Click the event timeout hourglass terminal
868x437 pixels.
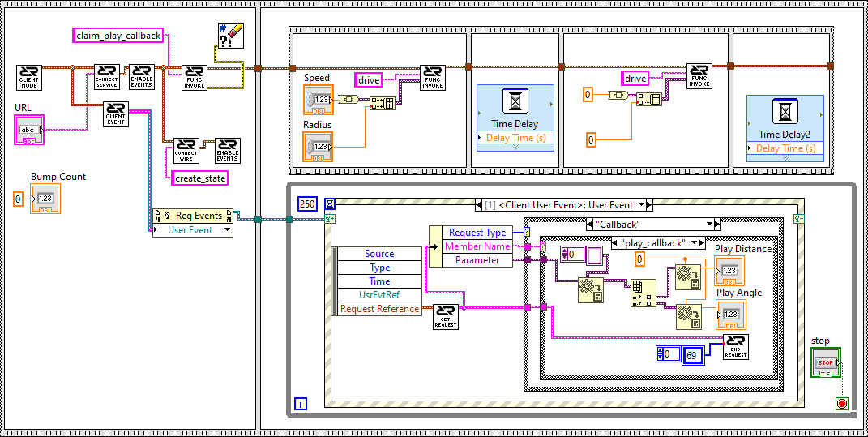[x=329, y=204]
